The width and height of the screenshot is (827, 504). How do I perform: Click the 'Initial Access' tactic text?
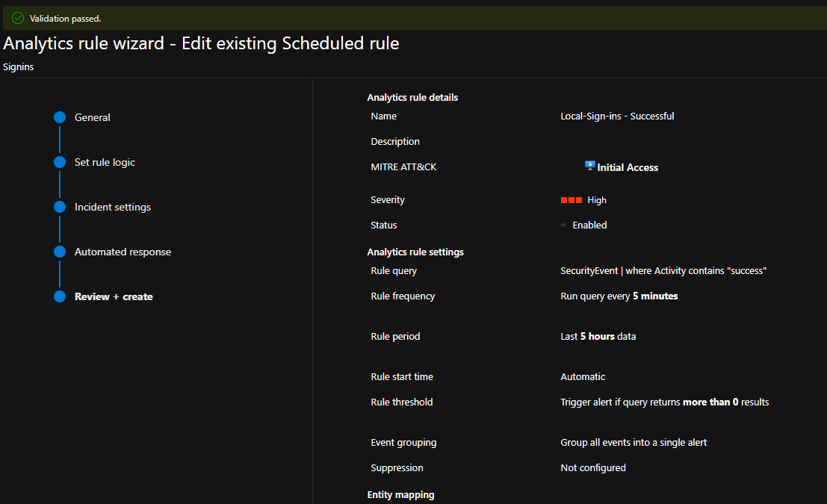(628, 168)
